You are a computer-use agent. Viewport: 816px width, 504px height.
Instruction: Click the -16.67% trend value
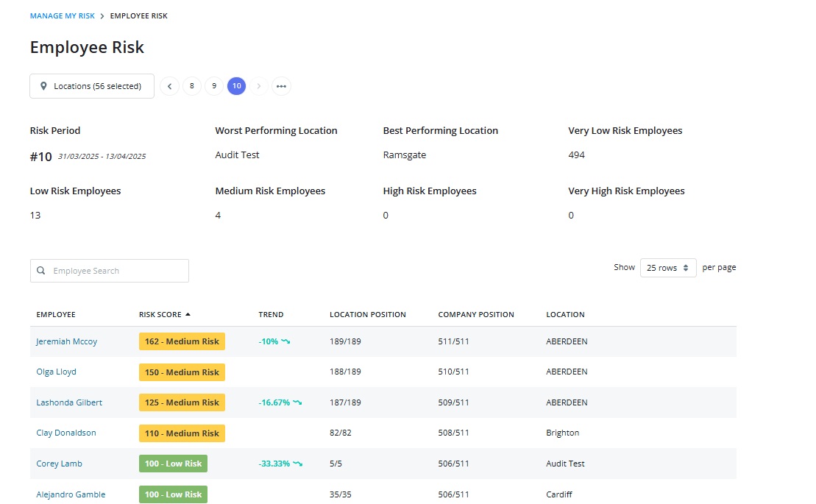(x=274, y=402)
